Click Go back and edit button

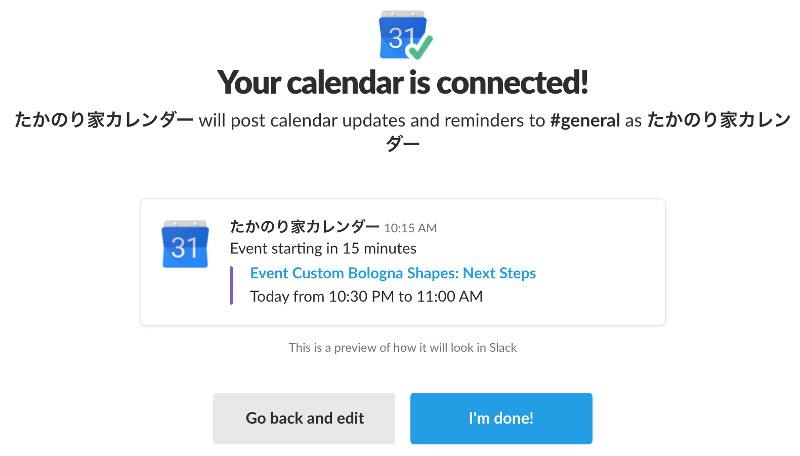(x=304, y=418)
